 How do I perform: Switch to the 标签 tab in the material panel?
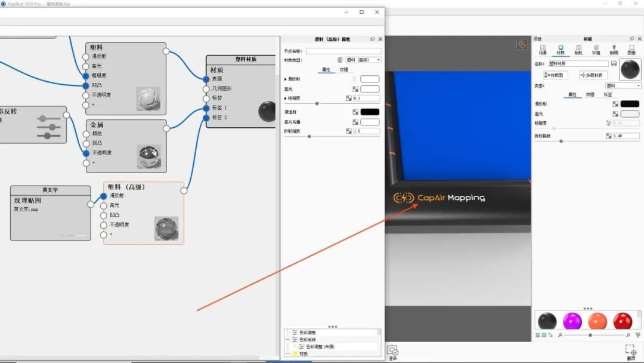(x=609, y=94)
